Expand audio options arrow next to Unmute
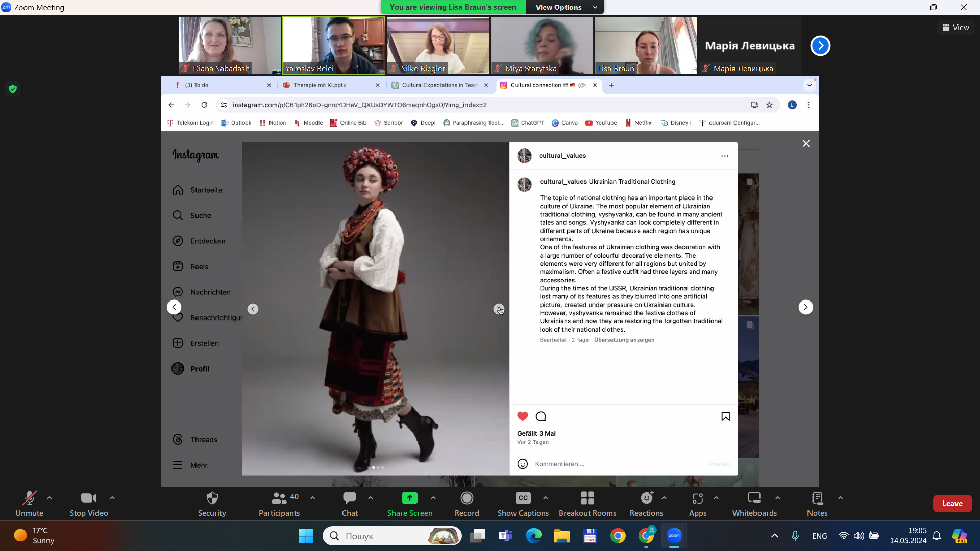980x551 pixels. point(50,498)
